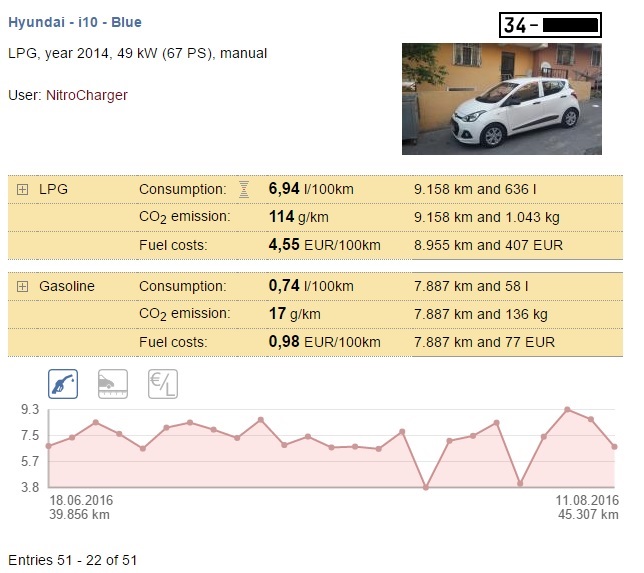Click the vehicle spec line 'LPG, year 2014'
The image size is (644, 573).
point(138,53)
